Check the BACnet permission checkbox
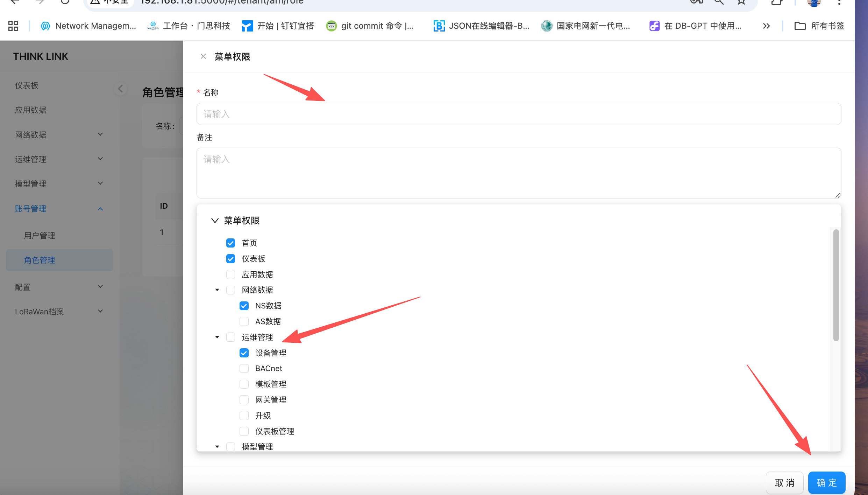868x495 pixels. [x=244, y=368]
